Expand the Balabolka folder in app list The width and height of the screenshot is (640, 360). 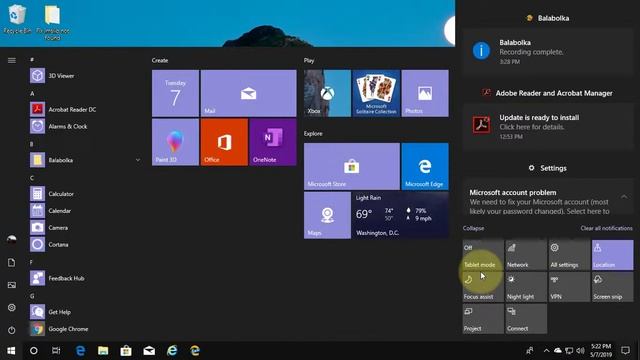(138, 160)
